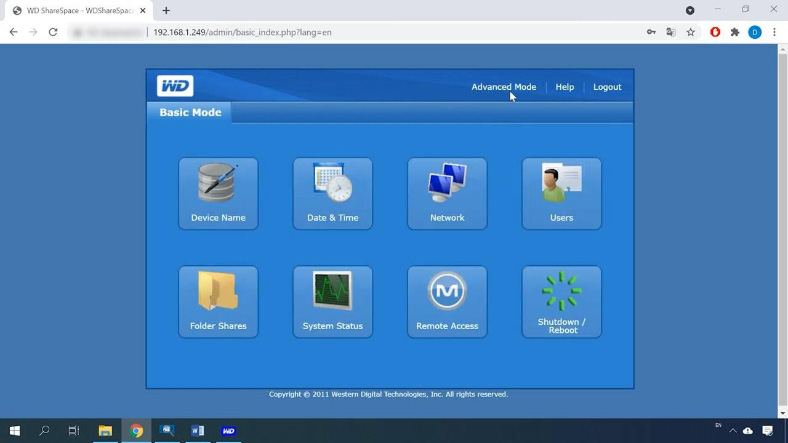Open Windows taskbar search
This screenshot has height=443, width=788.
pyautogui.click(x=44, y=431)
